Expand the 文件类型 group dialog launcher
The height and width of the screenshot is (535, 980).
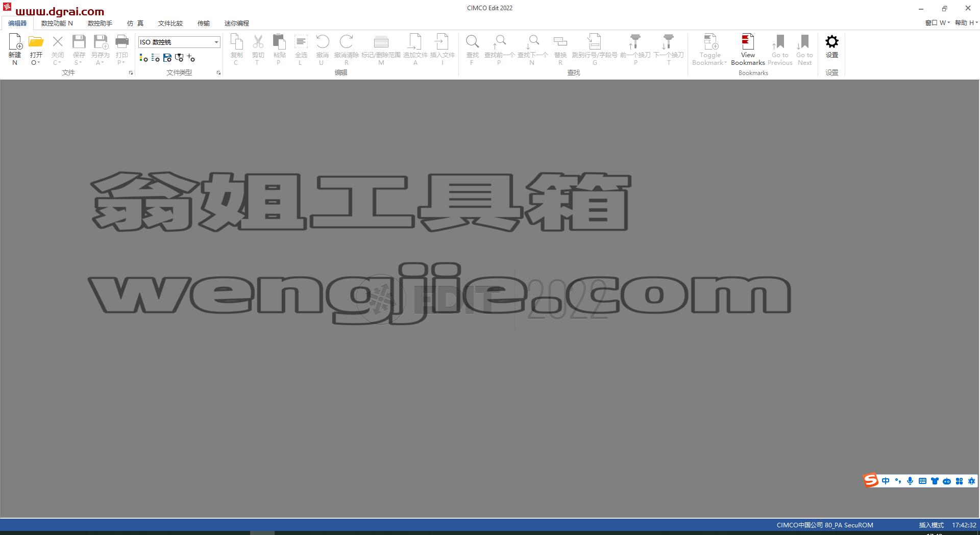(219, 73)
